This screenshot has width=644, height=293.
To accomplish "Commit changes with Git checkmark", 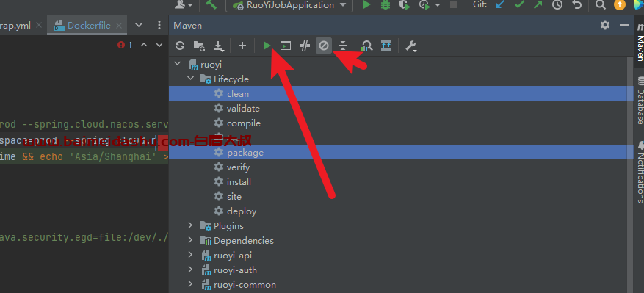I will [520, 4].
